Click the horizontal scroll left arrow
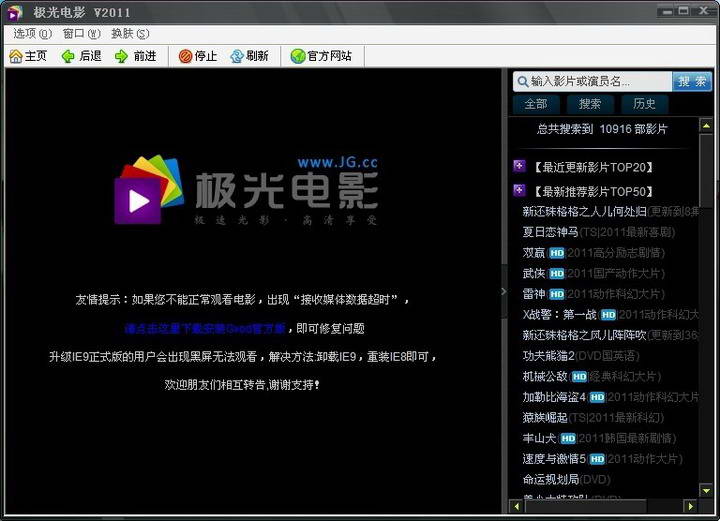Image resolution: width=720 pixels, height=521 pixels. pos(517,506)
